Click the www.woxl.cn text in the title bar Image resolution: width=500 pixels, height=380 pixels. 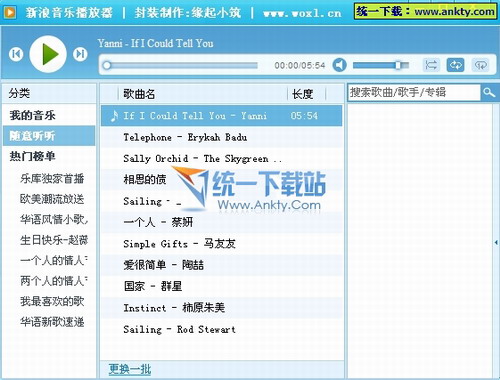point(302,13)
